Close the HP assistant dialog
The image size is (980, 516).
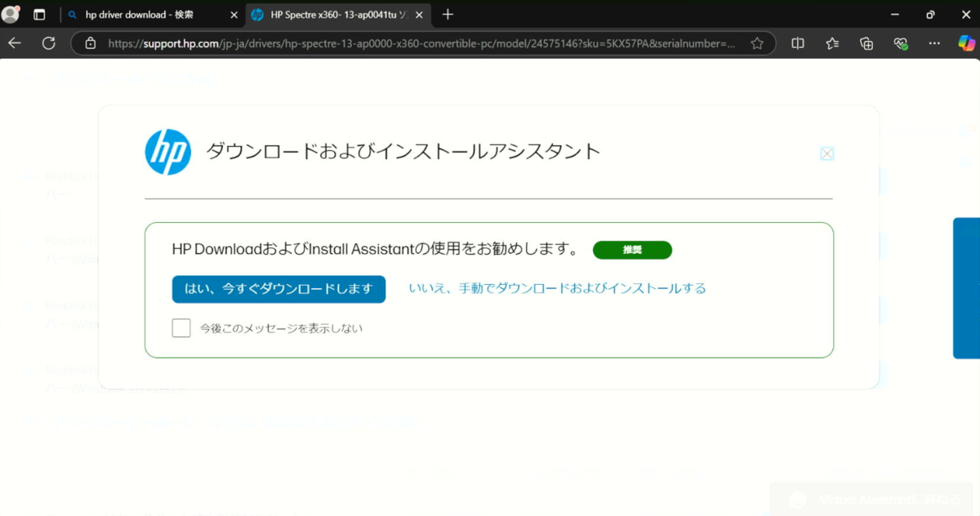(826, 153)
